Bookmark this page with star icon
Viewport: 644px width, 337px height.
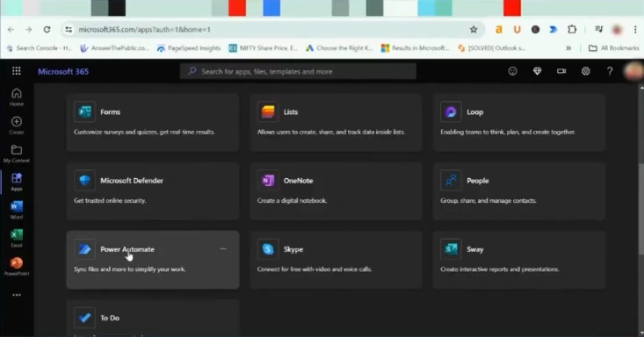pos(474,30)
